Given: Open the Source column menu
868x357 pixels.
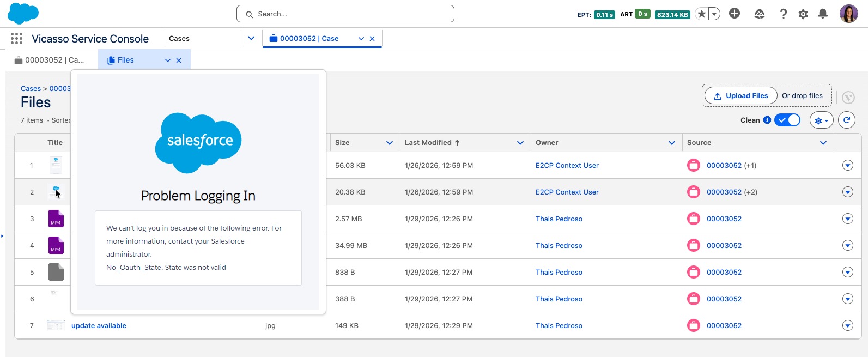Looking at the screenshot, I should pos(823,143).
